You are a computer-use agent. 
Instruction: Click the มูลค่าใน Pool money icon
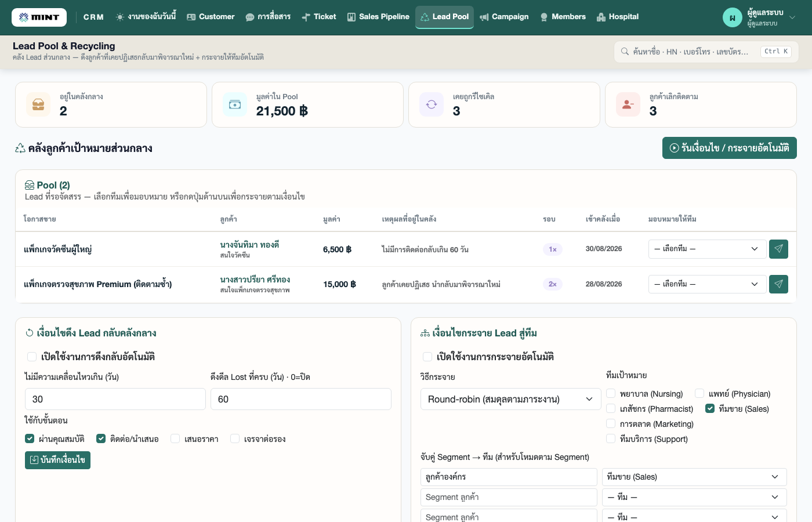(235, 104)
